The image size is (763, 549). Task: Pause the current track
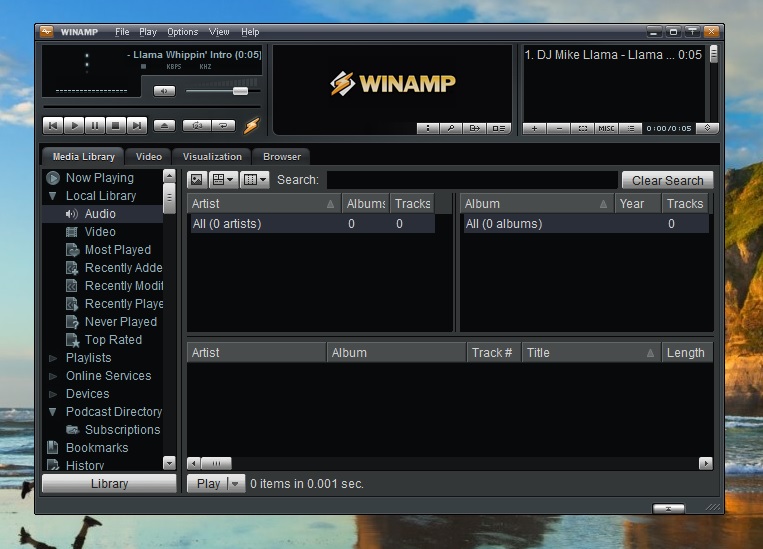click(x=95, y=126)
